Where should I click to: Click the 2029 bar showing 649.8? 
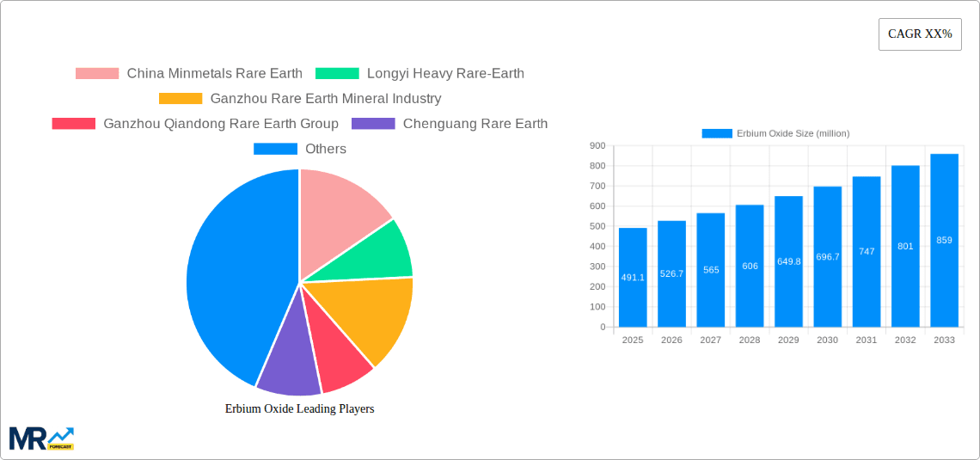[x=789, y=261]
